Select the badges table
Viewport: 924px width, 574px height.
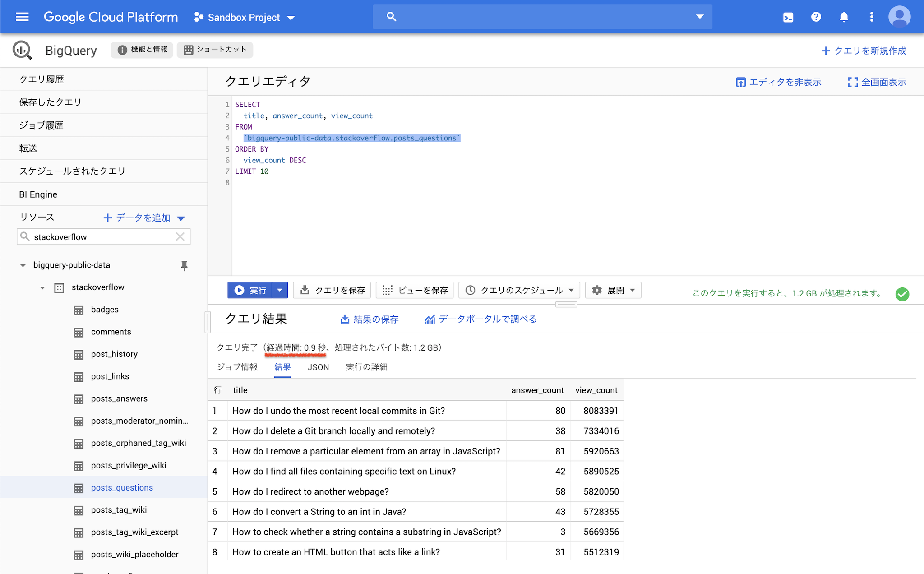click(105, 310)
